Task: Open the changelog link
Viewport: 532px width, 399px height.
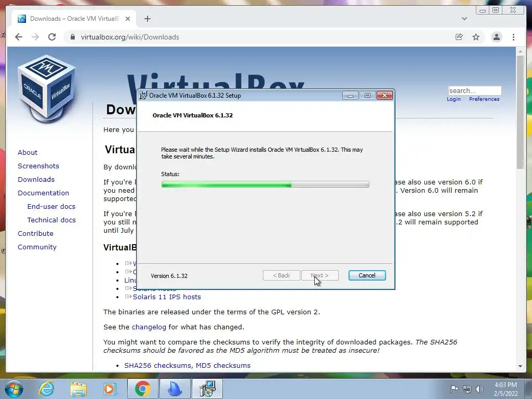Action: [149, 327]
